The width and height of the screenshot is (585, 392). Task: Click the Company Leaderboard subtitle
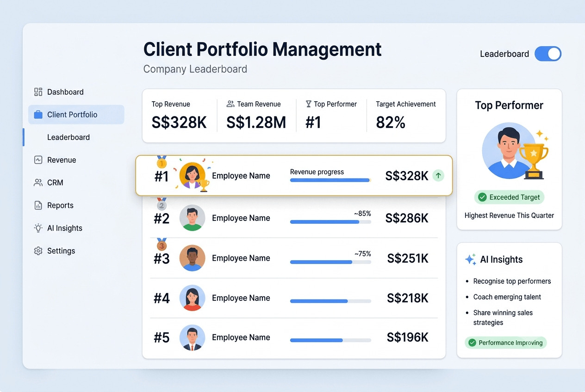(x=195, y=69)
